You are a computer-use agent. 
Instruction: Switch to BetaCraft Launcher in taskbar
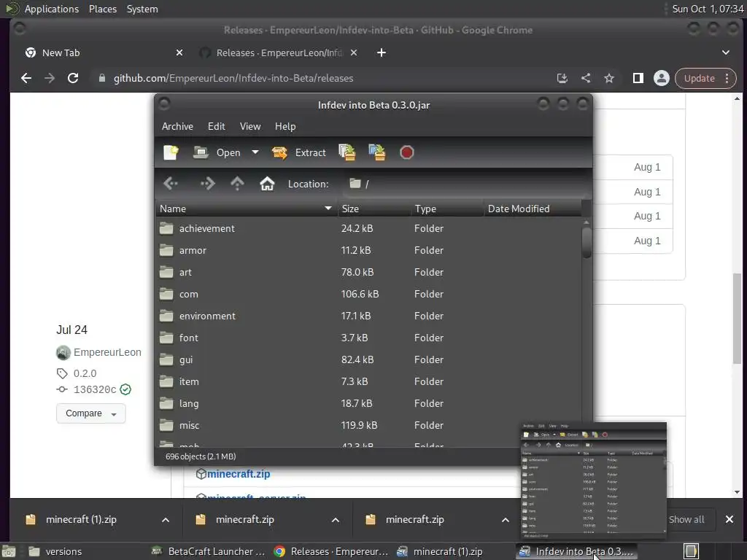click(x=208, y=551)
